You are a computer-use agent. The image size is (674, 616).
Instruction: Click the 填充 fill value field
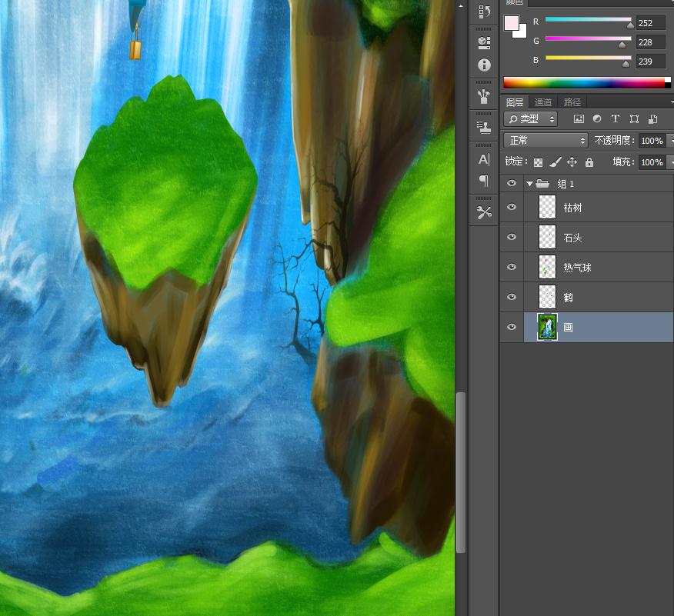652,162
